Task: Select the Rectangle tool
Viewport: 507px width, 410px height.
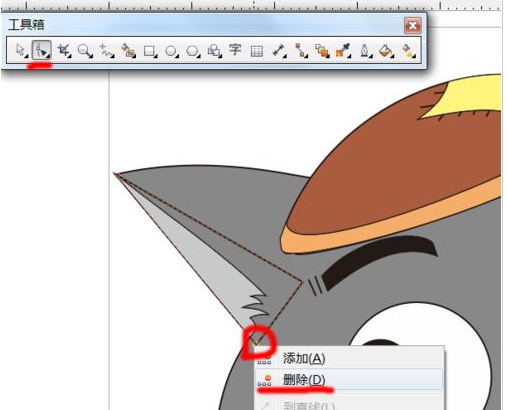Action: pyautogui.click(x=150, y=51)
